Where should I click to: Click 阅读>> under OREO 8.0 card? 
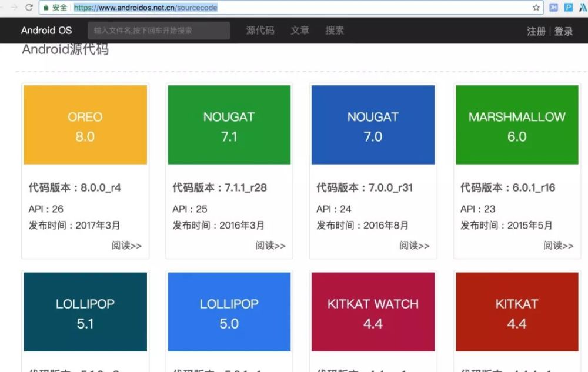click(127, 246)
